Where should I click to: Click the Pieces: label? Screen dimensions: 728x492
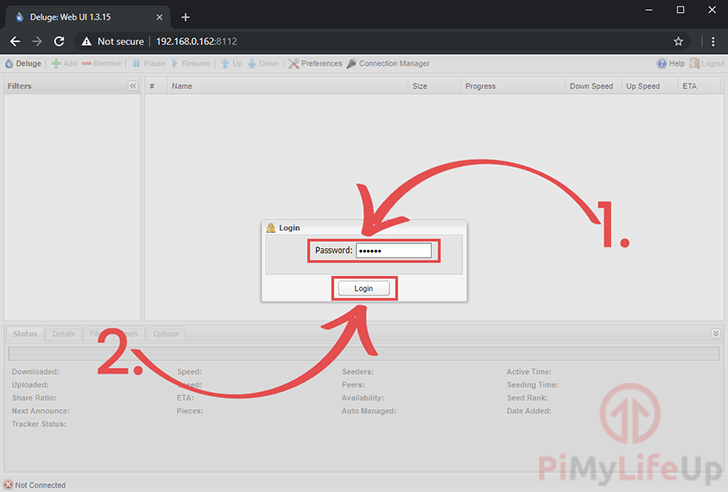[189, 411]
